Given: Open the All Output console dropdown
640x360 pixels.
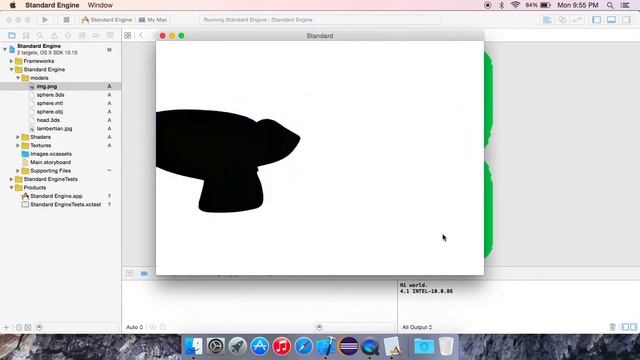Looking at the screenshot, I should pyautogui.click(x=417, y=327).
